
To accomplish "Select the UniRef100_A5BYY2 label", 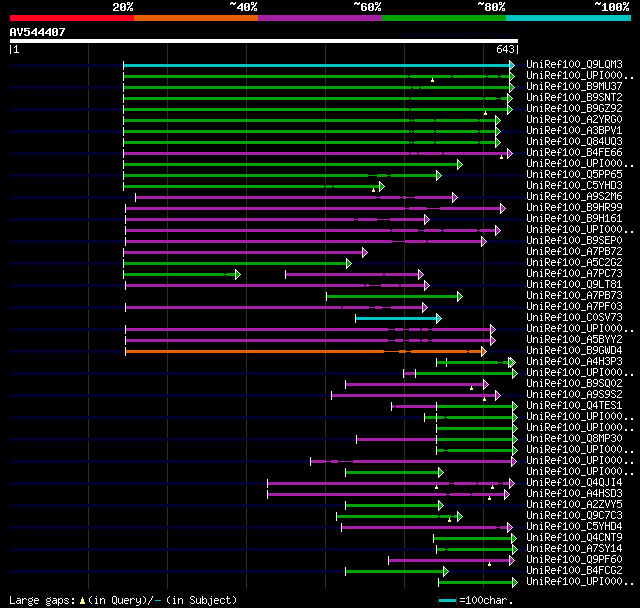I will point(574,340).
